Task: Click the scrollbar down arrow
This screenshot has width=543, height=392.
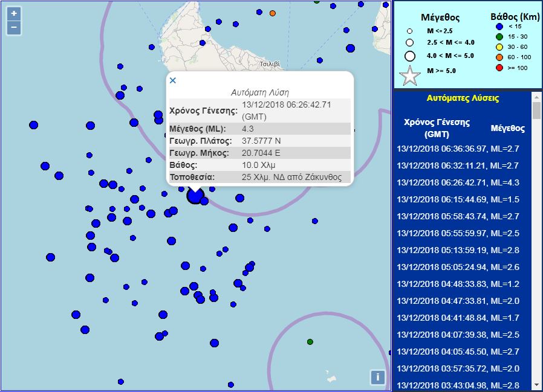Action: pyautogui.click(x=536, y=384)
